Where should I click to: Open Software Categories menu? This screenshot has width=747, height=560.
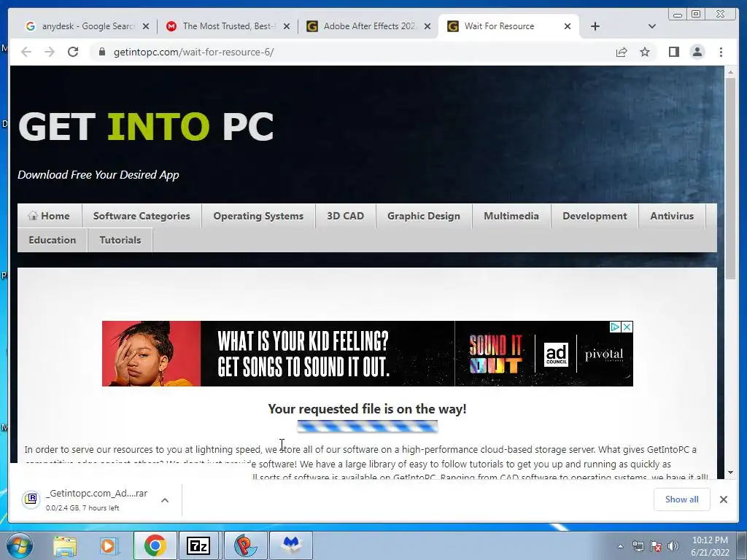142,216
